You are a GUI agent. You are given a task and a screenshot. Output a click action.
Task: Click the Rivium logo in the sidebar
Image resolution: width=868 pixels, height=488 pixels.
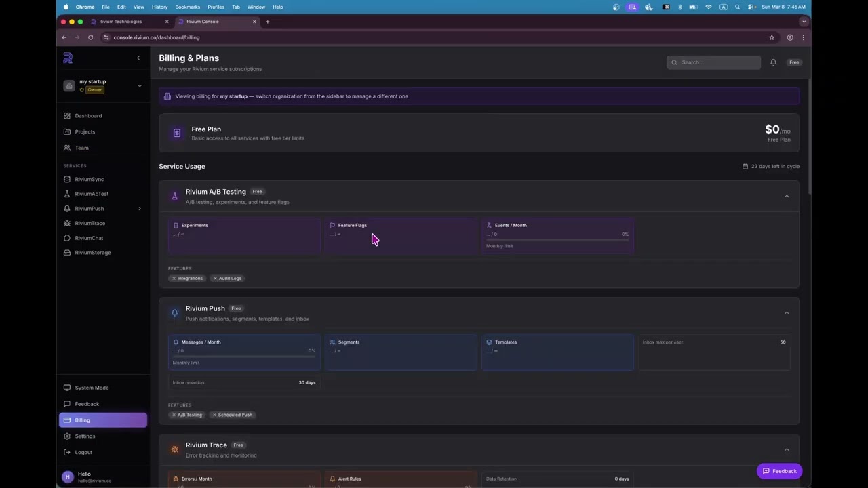[68, 58]
